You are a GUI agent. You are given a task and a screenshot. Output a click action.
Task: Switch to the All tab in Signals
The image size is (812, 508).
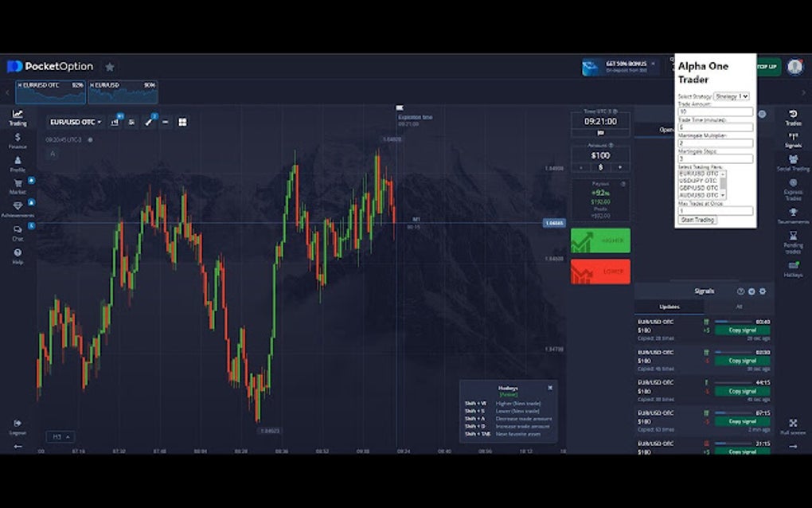tap(740, 307)
